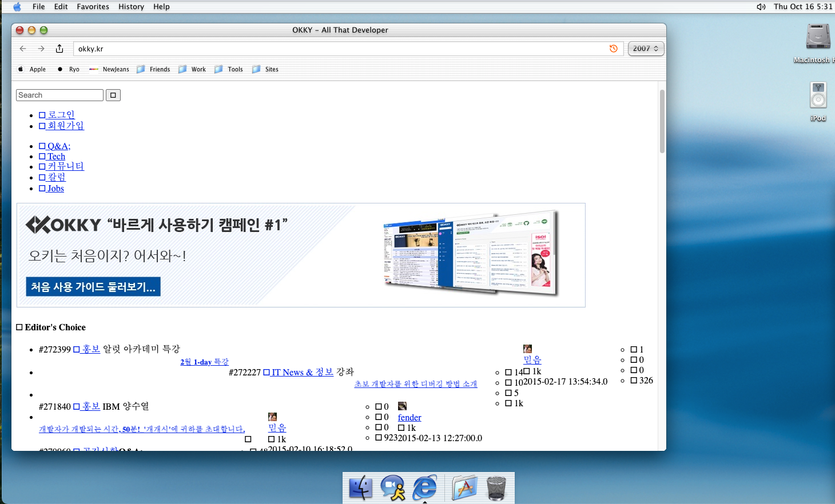Open the 2007 year dropdown
This screenshot has width=835, height=504.
646,49
